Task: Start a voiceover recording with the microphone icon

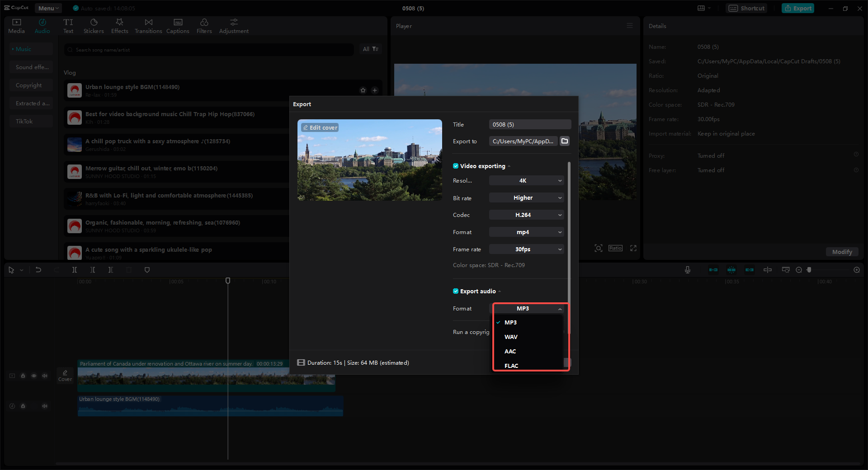Action: (x=687, y=270)
